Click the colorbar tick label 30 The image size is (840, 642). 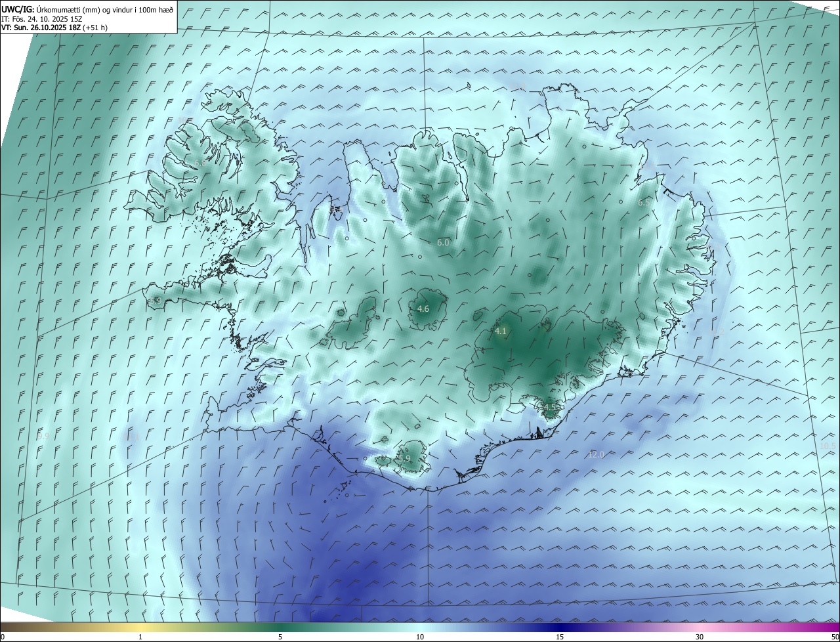[700, 637]
